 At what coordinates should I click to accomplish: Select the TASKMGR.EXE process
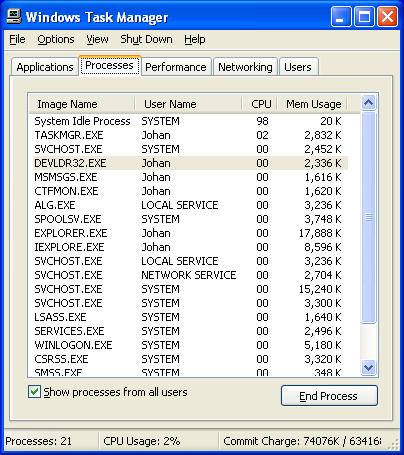tap(190, 135)
